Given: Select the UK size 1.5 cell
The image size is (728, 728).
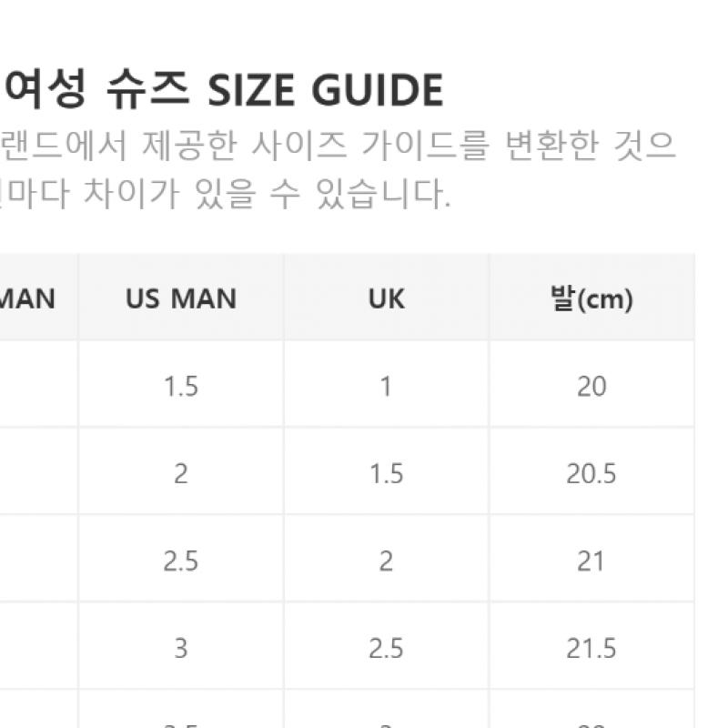Looking at the screenshot, I should [x=386, y=473].
